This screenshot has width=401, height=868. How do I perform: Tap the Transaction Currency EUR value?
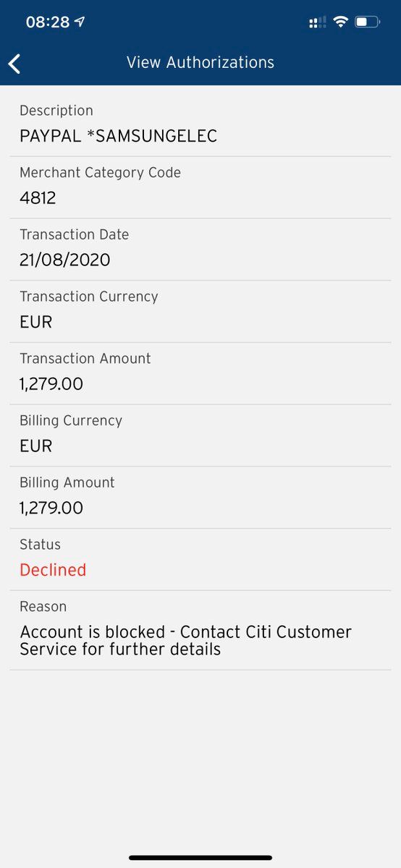pyautogui.click(x=36, y=322)
